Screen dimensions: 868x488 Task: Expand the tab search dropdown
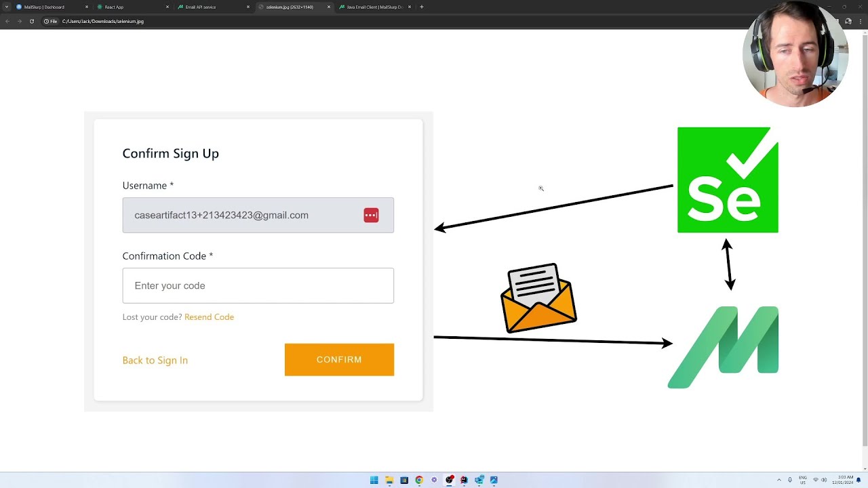click(x=6, y=7)
